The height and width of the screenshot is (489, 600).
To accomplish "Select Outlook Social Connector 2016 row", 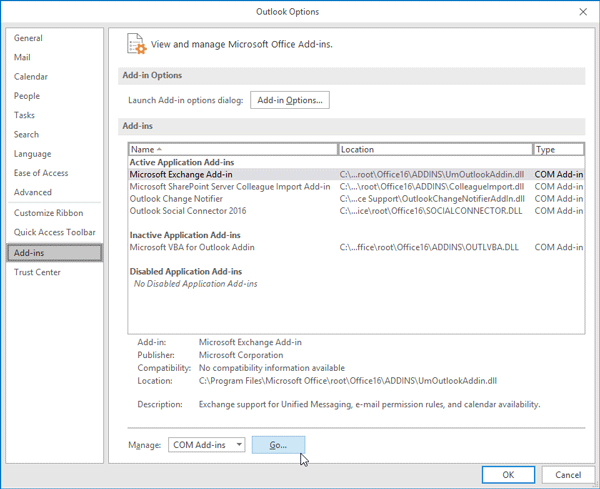I will pos(188,211).
